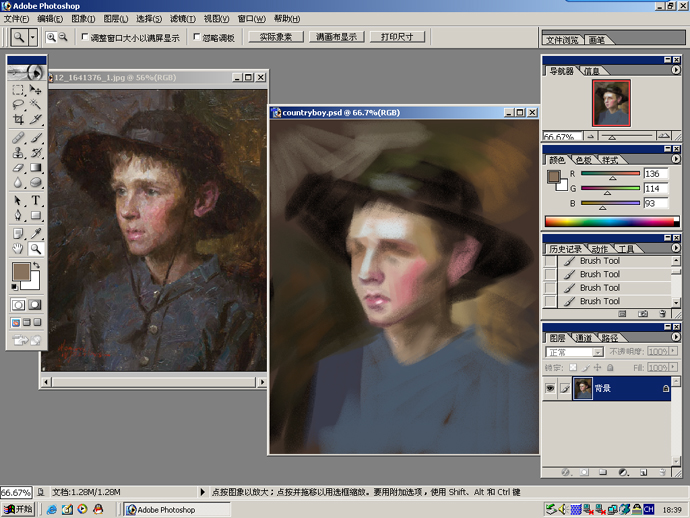This screenshot has width=690, height=518.
Task: Select the Move tool
Action: tap(35, 90)
